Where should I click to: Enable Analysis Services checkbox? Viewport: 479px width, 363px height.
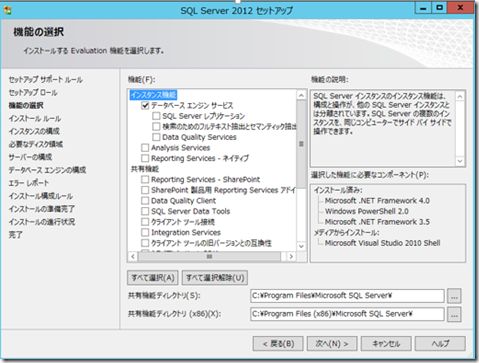(x=145, y=148)
